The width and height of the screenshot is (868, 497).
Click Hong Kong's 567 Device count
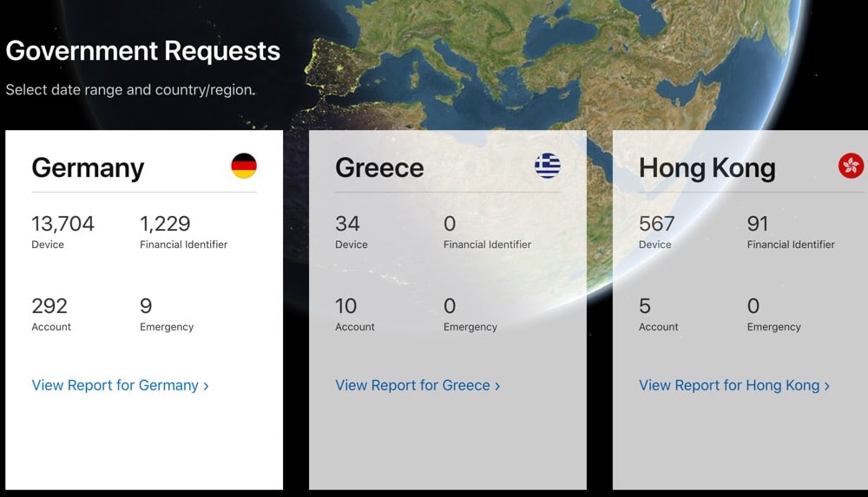pos(656,224)
